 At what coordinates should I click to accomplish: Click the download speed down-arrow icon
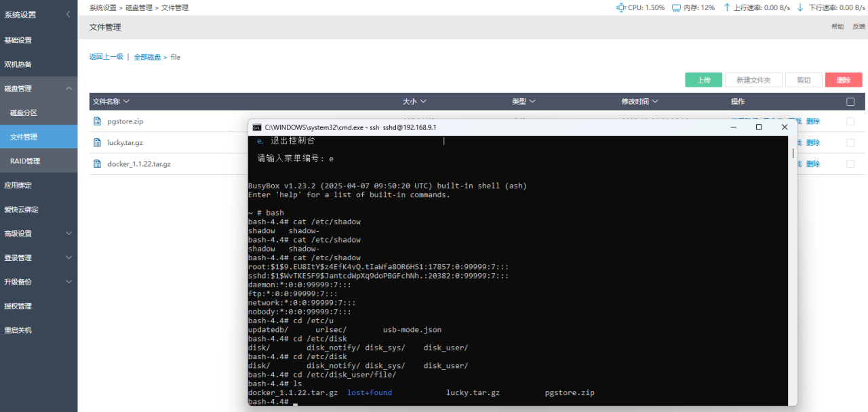coord(800,7)
